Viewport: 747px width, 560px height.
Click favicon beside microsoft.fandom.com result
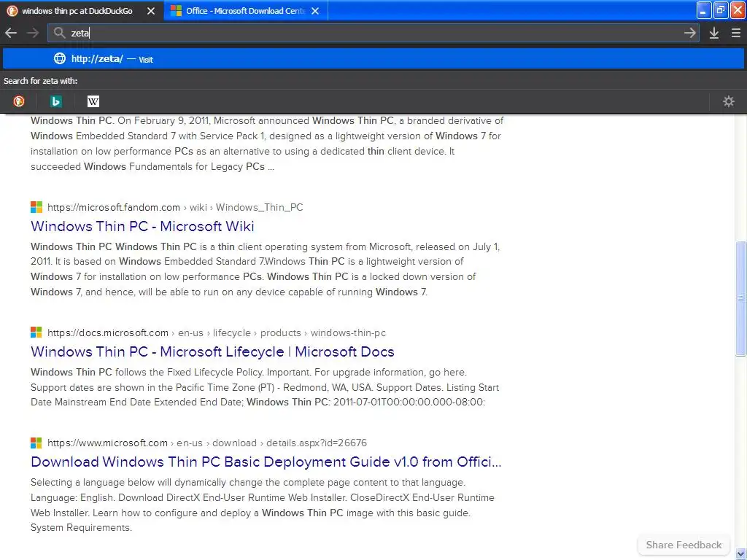point(36,207)
